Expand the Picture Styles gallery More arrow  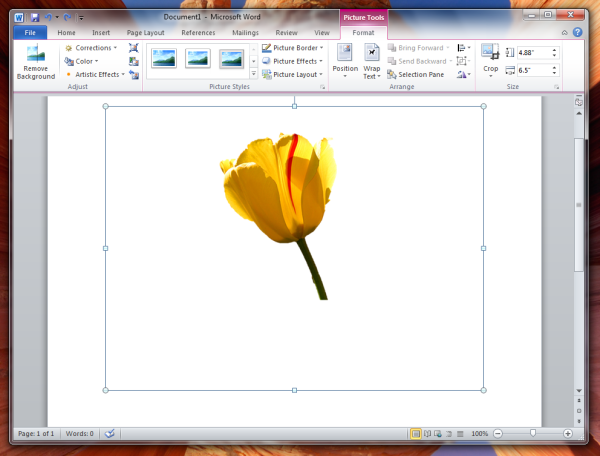point(253,73)
